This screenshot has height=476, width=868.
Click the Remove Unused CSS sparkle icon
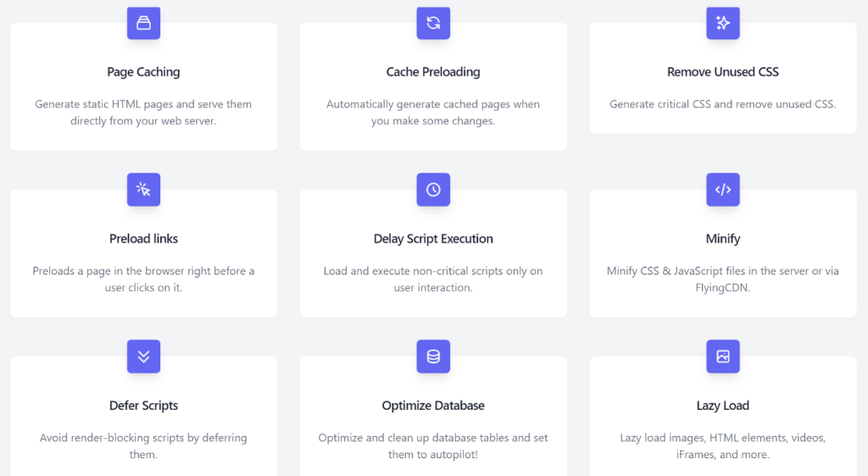point(722,23)
